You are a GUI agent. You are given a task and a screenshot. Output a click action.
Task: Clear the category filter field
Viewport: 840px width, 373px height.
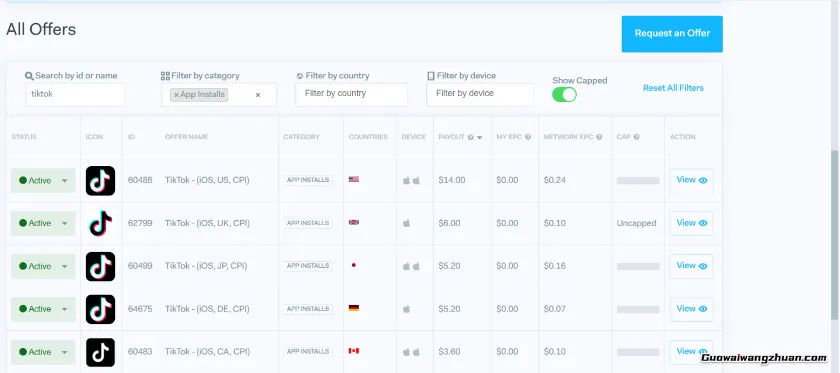point(258,95)
